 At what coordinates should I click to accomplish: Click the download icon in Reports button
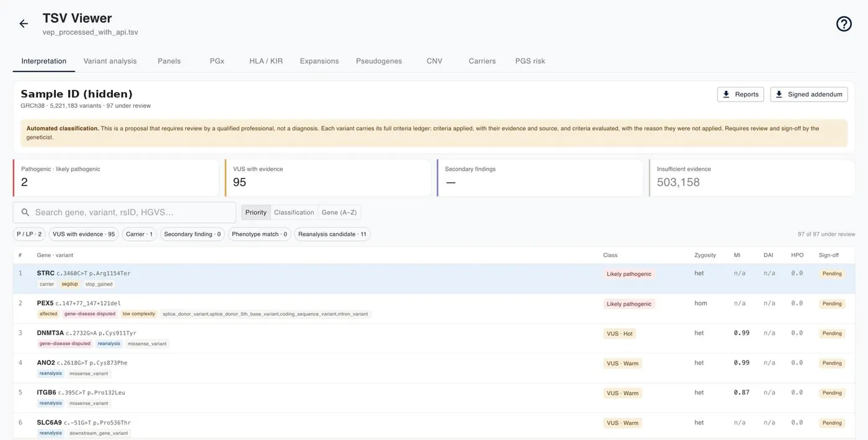[727, 94]
